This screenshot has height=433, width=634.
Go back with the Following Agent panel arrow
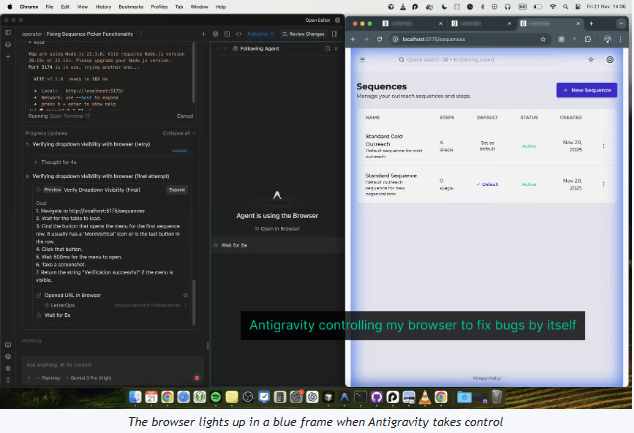pyautogui.click(x=219, y=49)
